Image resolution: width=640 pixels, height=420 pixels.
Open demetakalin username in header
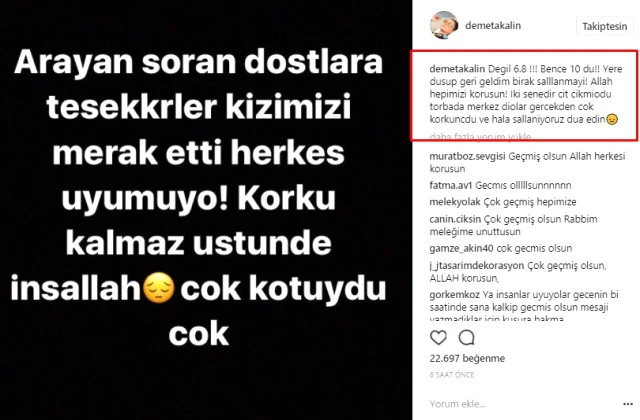[493, 26]
